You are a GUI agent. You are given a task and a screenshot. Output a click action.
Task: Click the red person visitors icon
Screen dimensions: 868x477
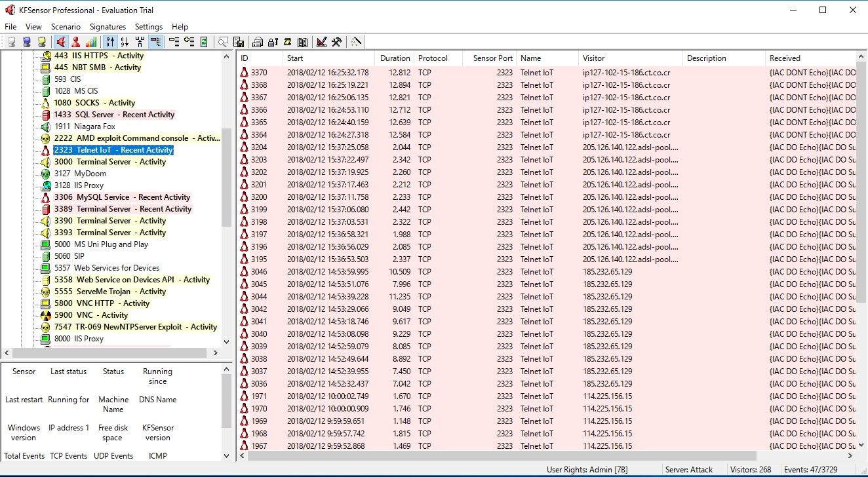click(76, 42)
